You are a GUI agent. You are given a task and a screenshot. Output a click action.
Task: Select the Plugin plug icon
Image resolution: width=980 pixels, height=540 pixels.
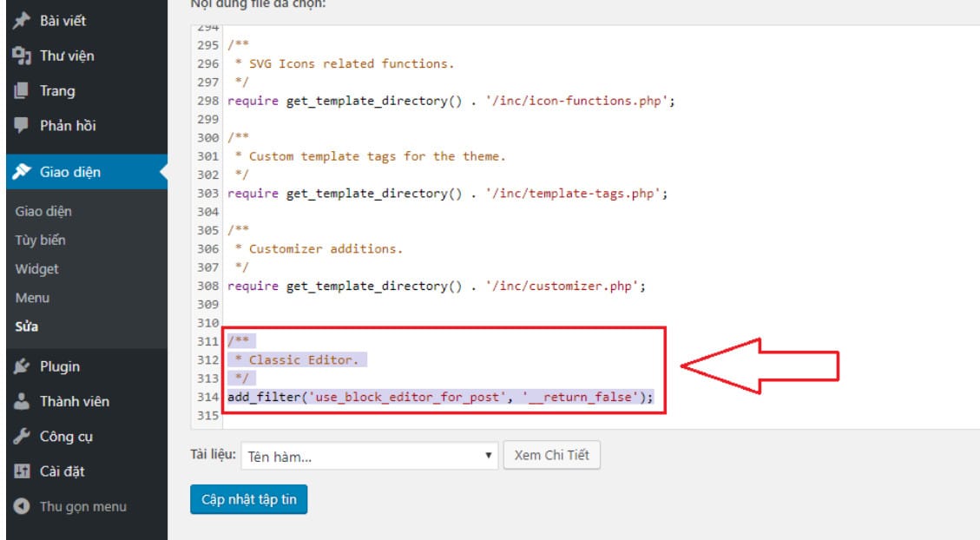pos(22,366)
